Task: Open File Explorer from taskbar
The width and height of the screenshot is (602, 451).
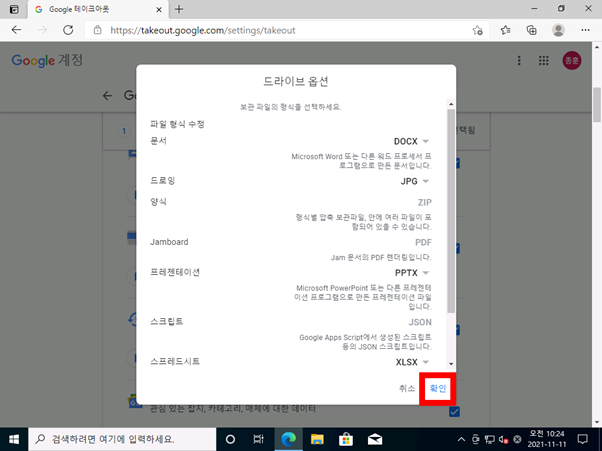Action: coord(317,439)
